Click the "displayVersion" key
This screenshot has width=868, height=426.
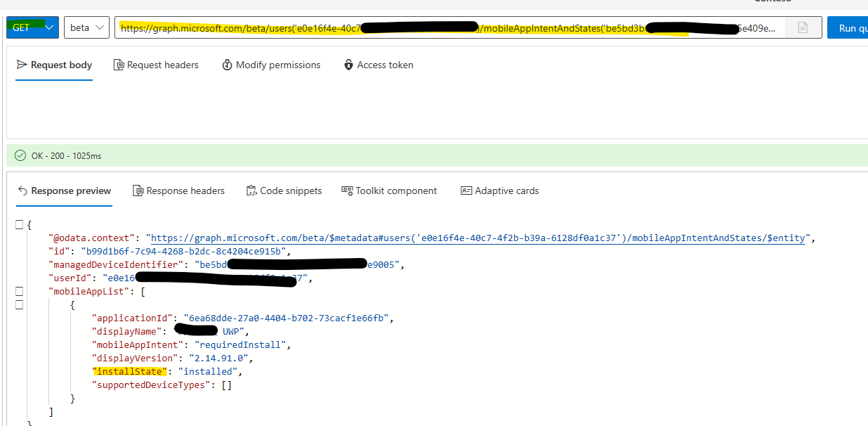[x=134, y=358]
